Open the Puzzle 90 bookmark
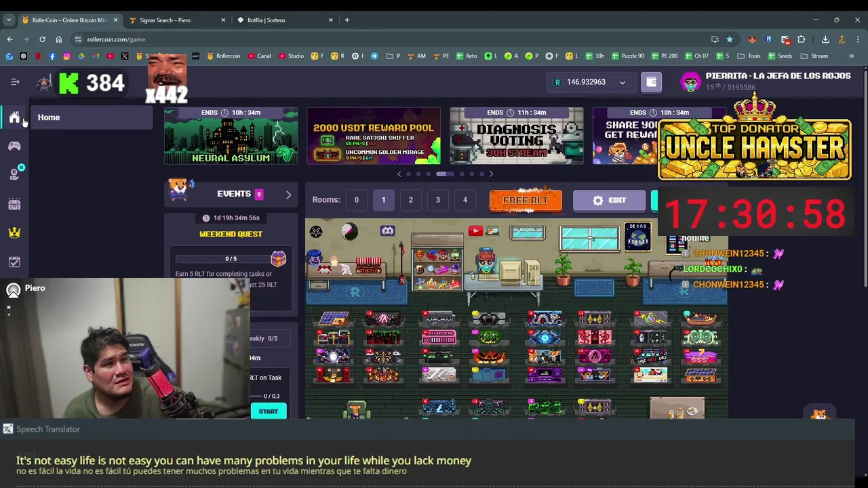The image size is (868, 488). click(x=628, y=56)
